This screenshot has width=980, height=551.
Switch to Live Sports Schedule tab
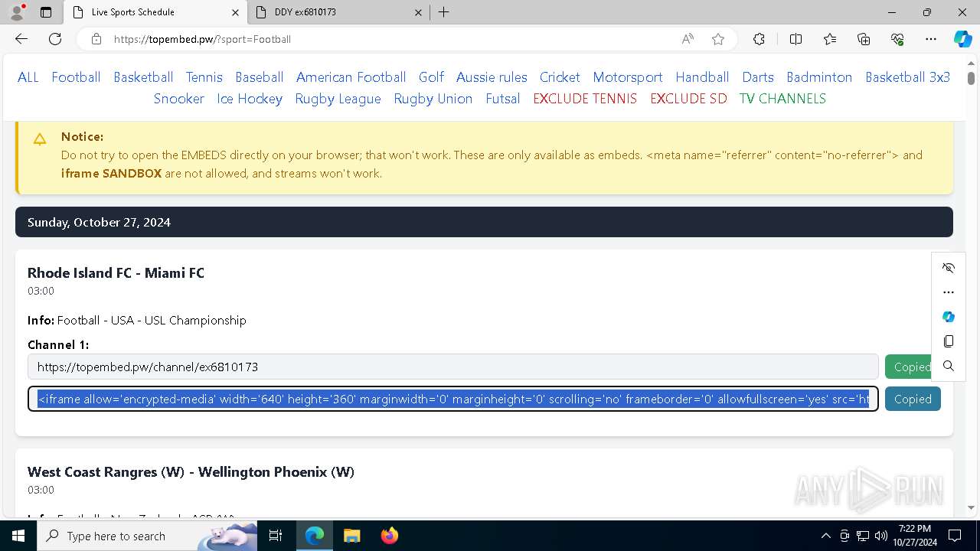pyautogui.click(x=155, y=12)
